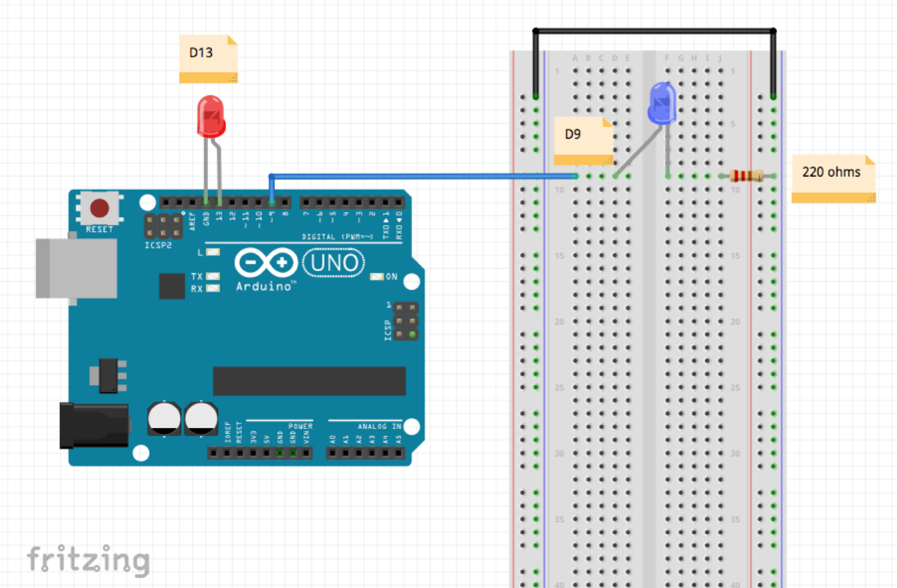Click the black jumper wire across the breadboard

[x=653, y=29]
